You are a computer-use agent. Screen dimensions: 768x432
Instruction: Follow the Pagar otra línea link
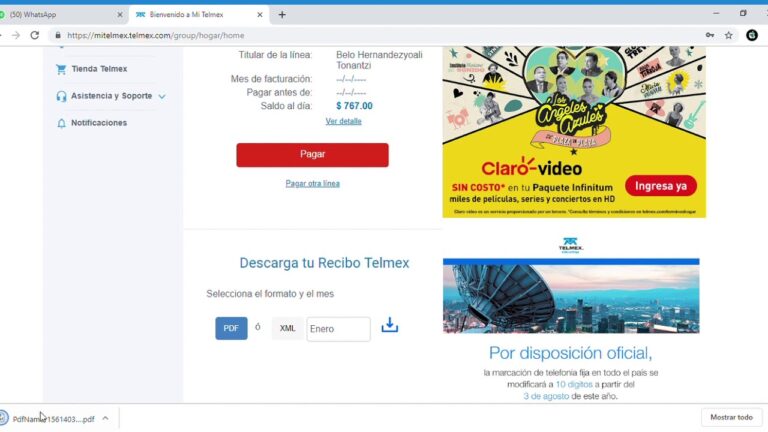312,184
